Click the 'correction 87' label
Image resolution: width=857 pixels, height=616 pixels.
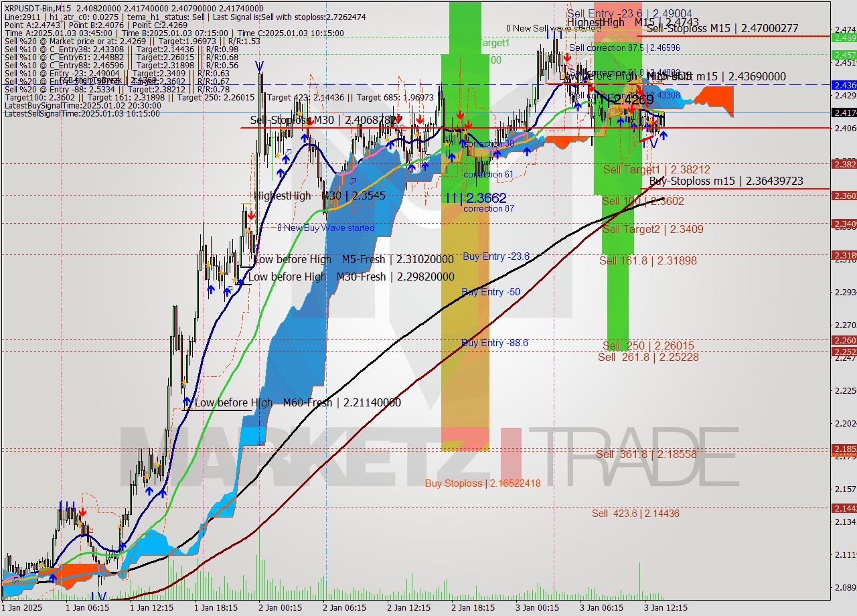(x=489, y=208)
